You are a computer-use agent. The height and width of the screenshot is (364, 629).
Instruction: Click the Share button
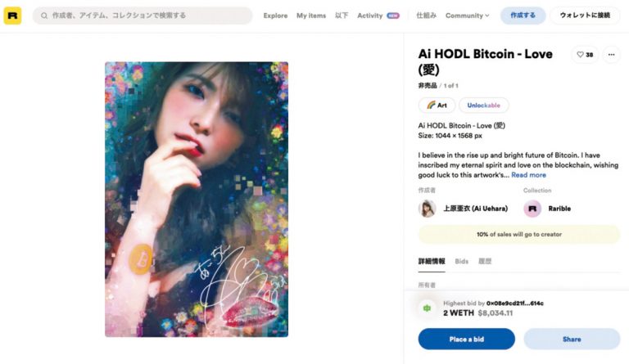tap(572, 339)
